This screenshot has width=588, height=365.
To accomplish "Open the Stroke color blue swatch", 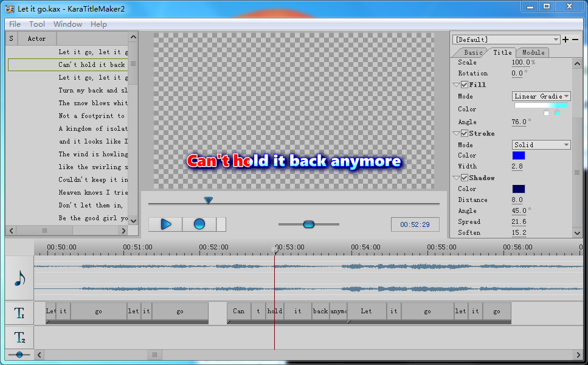I will click(519, 155).
